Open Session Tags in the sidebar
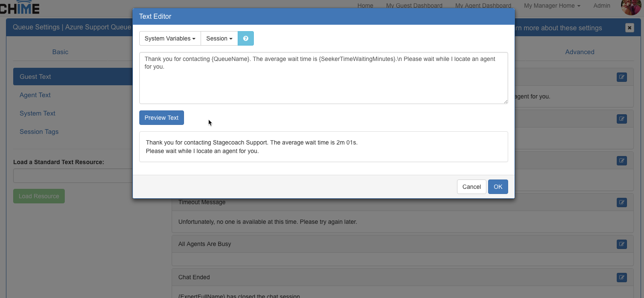 (39, 132)
